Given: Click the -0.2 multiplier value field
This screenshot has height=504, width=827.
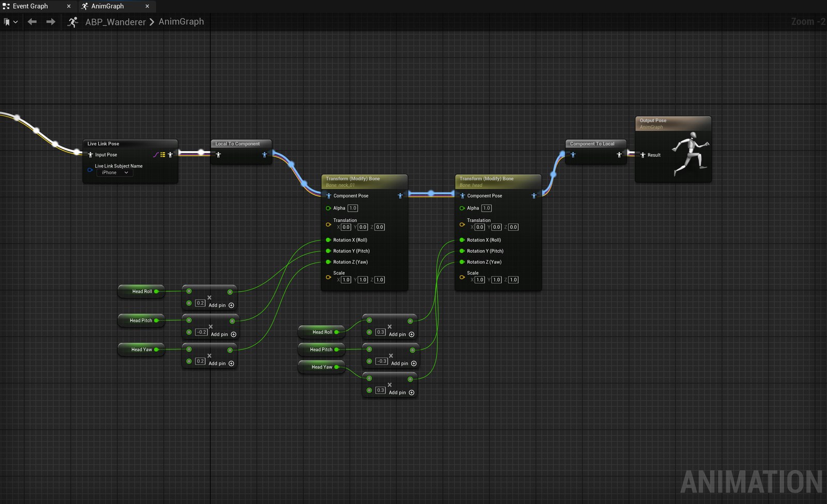Looking at the screenshot, I should click(x=202, y=332).
